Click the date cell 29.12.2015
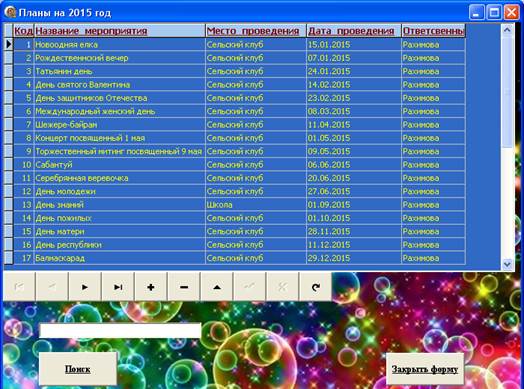Image resolution: width=524 pixels, height=389 pixels. [x=354, y=258]
